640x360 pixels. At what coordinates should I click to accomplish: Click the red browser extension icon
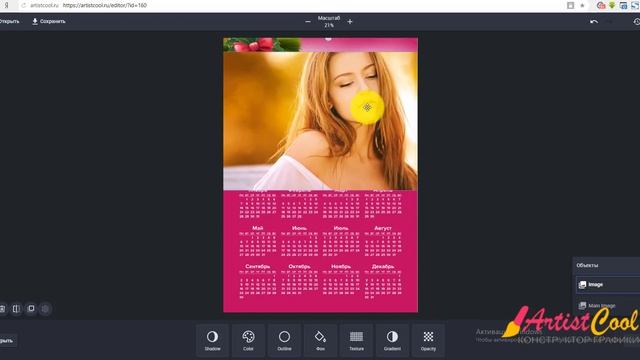tap(601, 5)
